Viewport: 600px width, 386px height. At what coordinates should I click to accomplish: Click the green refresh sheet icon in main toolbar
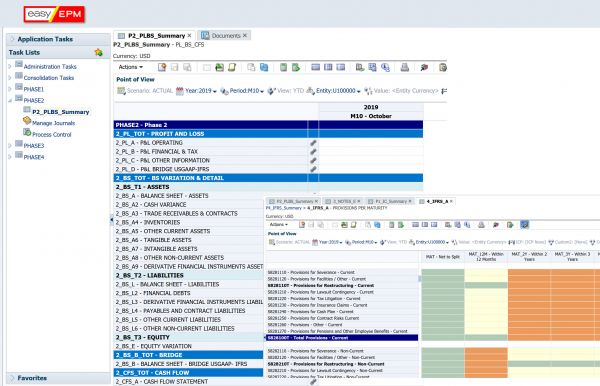219,67
